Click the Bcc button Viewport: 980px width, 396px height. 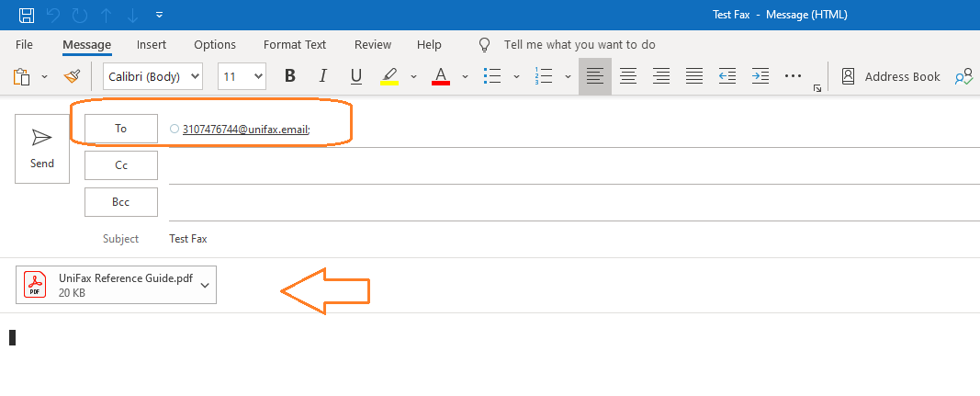[121, 202]
